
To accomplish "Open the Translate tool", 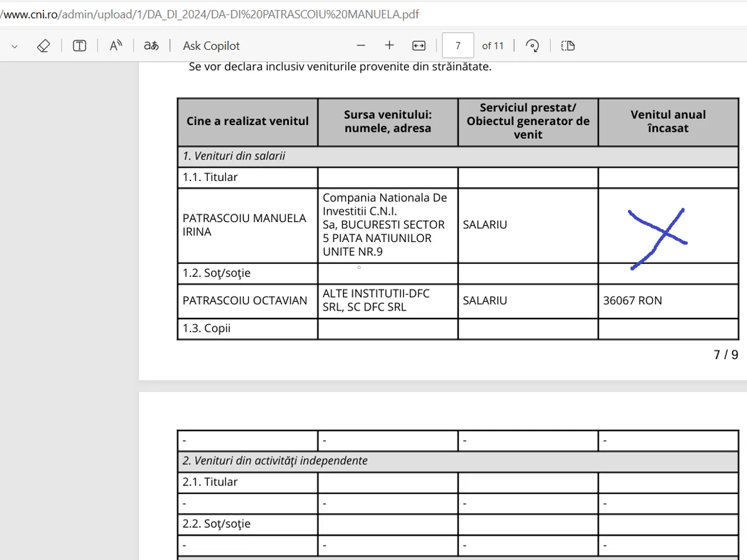I will coord(151,45).
